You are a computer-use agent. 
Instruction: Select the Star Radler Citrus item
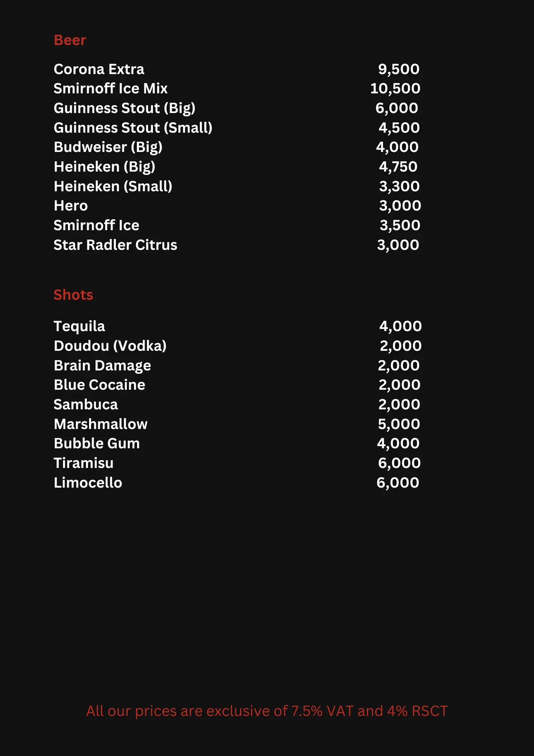115,245
